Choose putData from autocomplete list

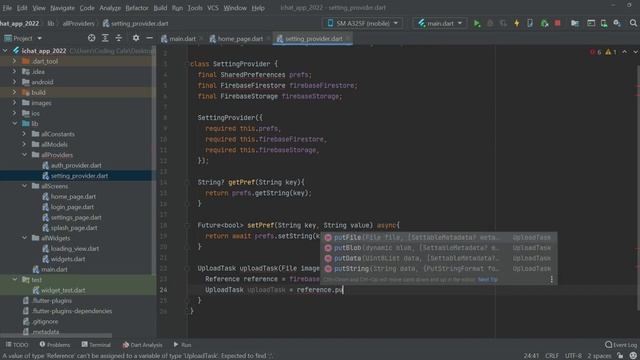coord(438,258)
